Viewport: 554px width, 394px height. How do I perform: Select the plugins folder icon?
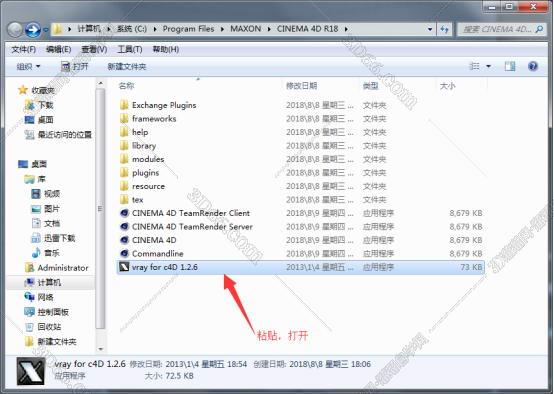[x=124, y=172]
